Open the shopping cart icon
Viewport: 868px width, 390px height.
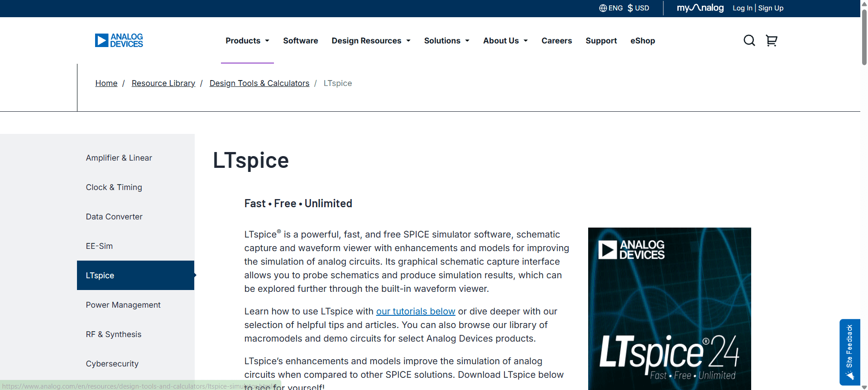click(x=772, y=41)
